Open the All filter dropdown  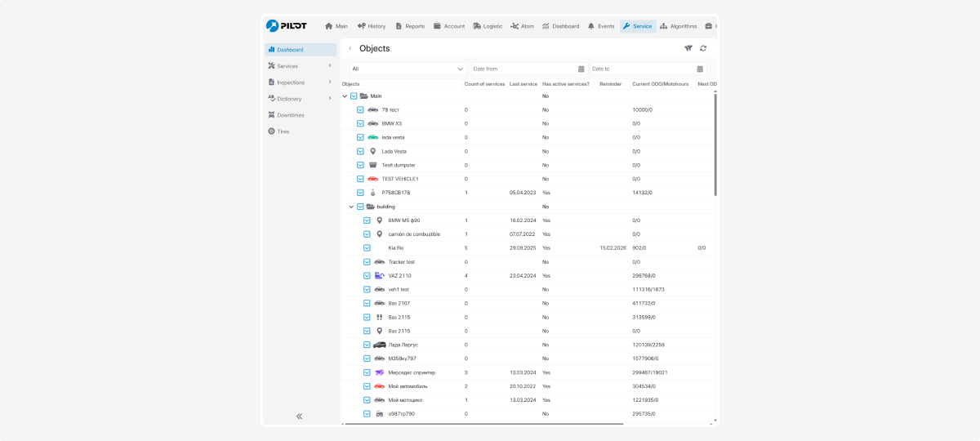408,69
